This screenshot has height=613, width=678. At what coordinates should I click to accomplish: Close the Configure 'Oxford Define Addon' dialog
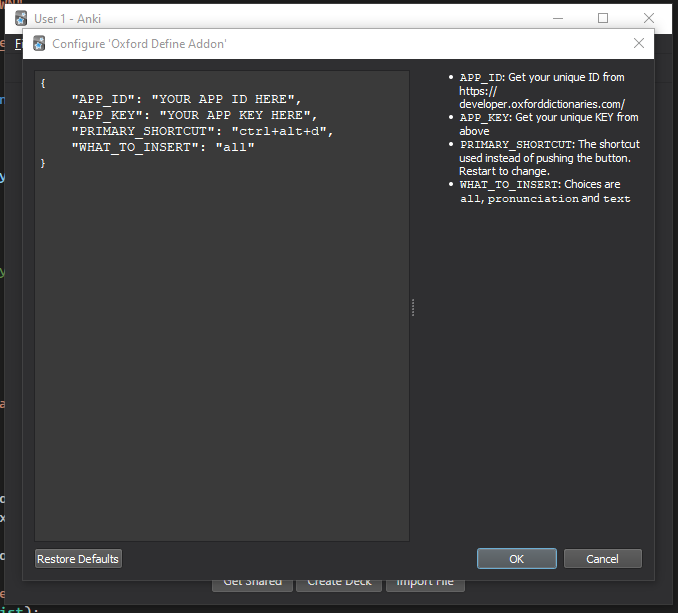[x=639, y=43]
